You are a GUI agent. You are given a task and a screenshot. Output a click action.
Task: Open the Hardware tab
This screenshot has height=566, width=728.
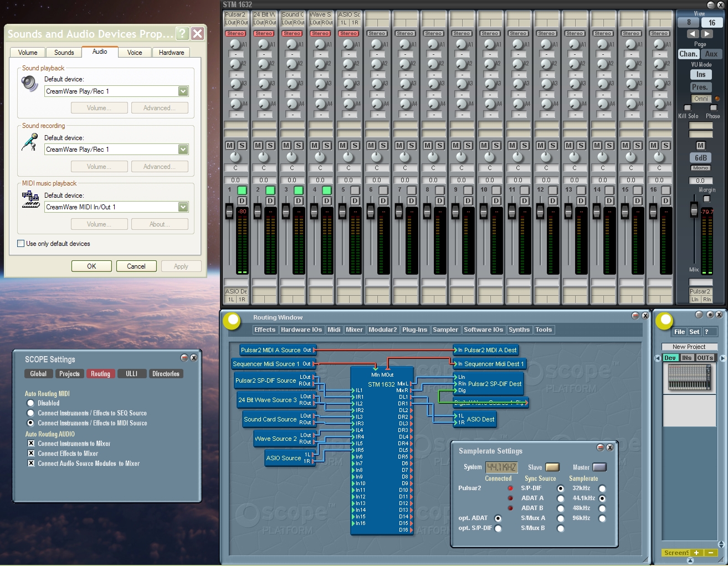(172, 53)
